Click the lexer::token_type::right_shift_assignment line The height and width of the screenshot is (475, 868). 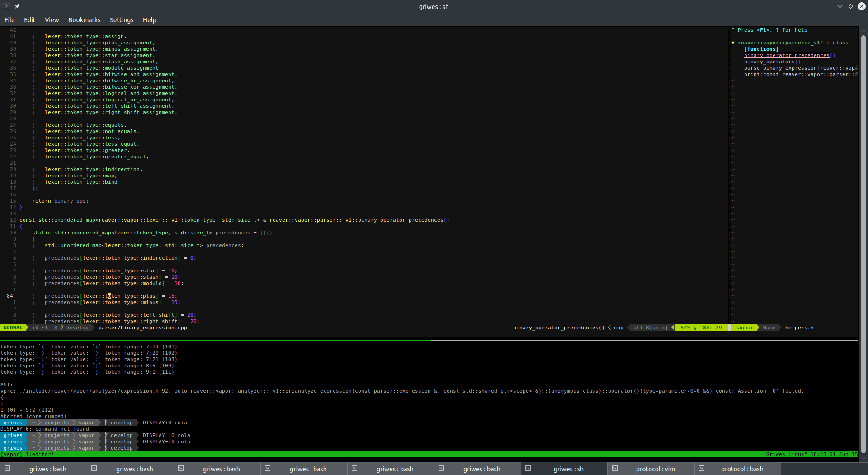coord(111,113)
